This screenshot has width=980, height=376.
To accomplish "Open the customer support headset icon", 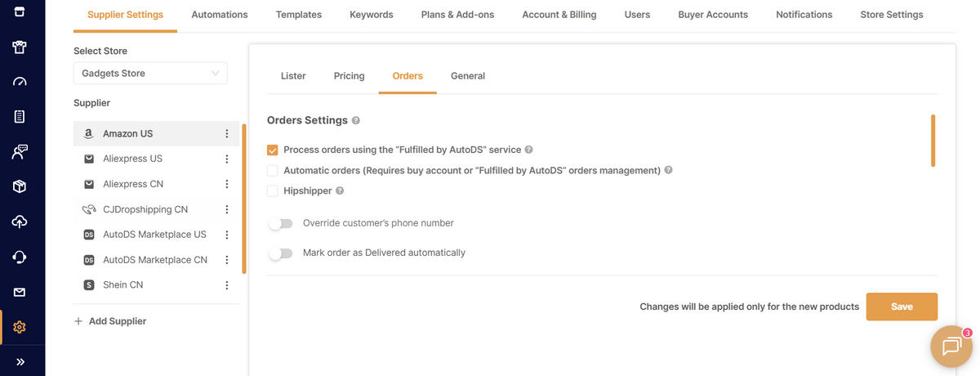I will 20,257.
